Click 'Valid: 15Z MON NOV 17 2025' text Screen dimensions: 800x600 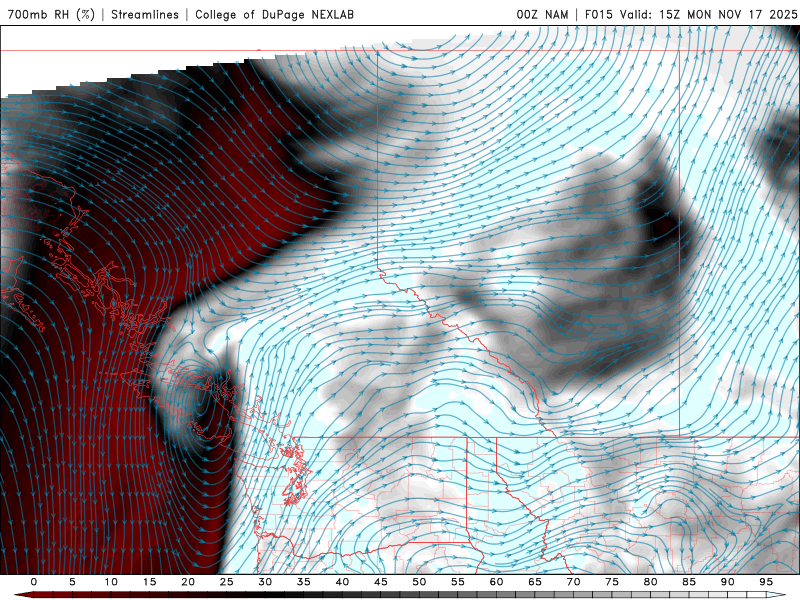[x=709, y=14]
